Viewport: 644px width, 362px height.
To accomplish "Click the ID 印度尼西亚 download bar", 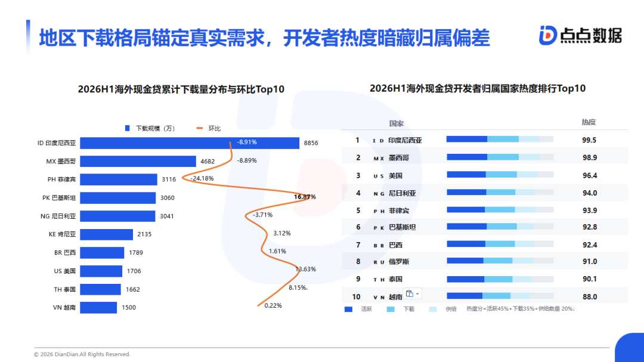I will tap(190, 143).
